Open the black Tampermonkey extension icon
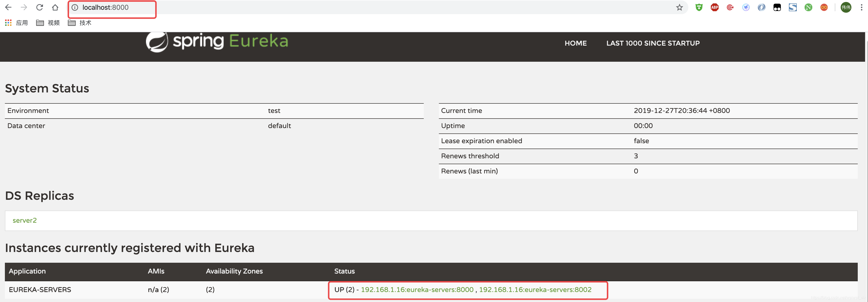The height and width of the screenshot is (302, 868). point(777,7)
